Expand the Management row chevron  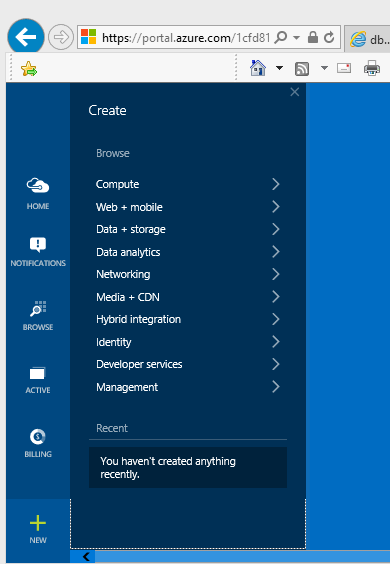(276, 386)
